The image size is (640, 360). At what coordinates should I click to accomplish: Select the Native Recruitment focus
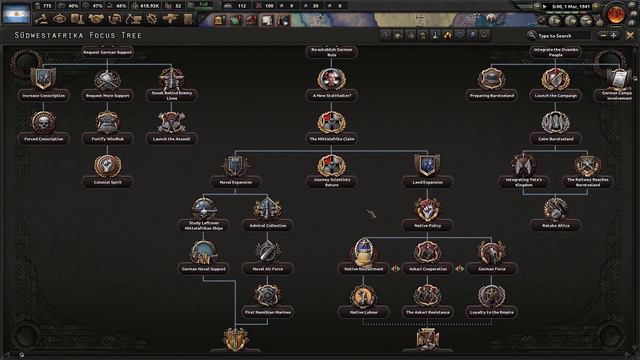pyautogui.click(x=363, y=257)
